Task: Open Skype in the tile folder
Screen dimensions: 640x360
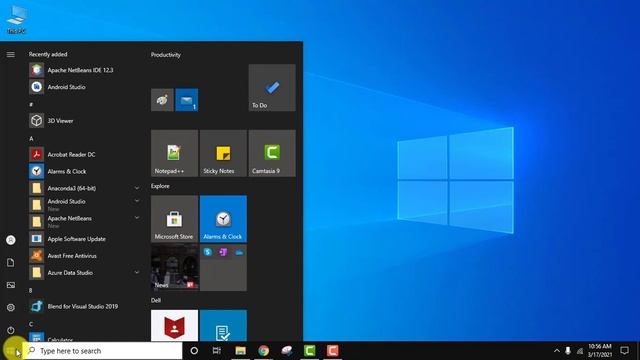Action: [208, 252]
